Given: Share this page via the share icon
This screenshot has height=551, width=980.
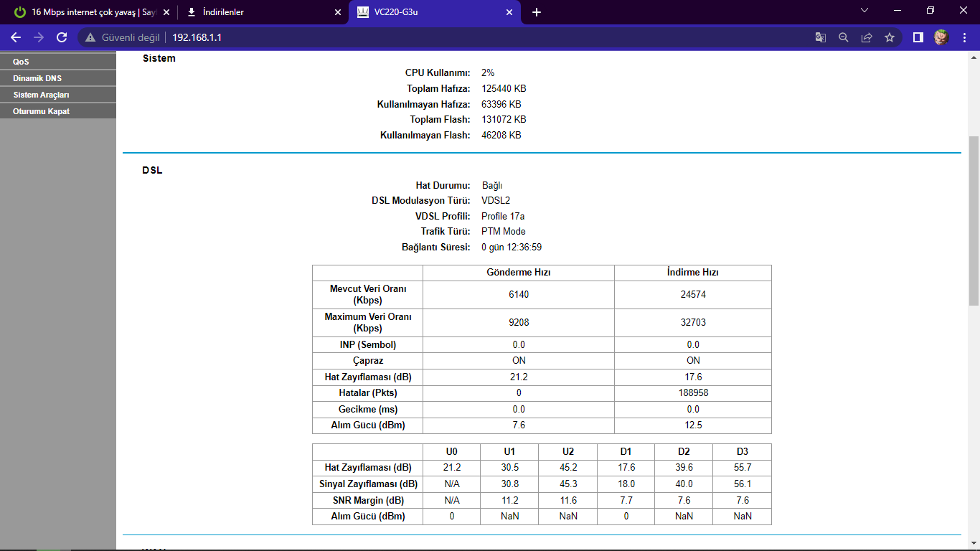Looking at the screenshot, I should tap(867, 37).
